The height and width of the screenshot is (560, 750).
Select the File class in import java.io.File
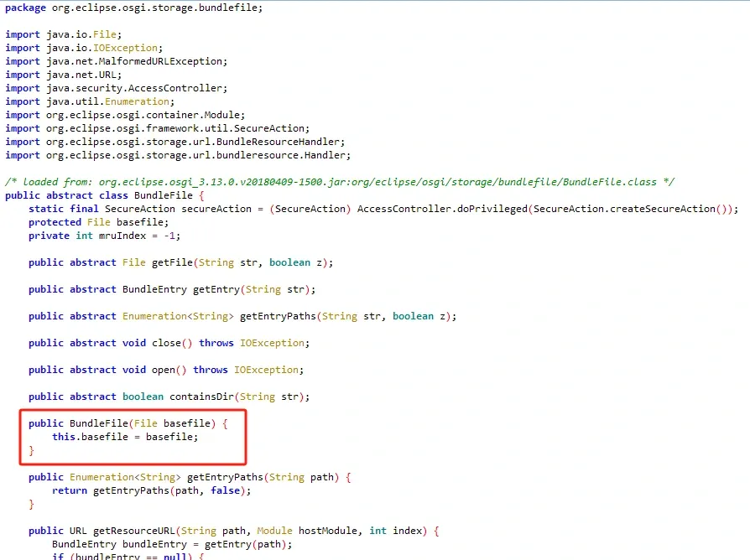(x=105, y=34)
